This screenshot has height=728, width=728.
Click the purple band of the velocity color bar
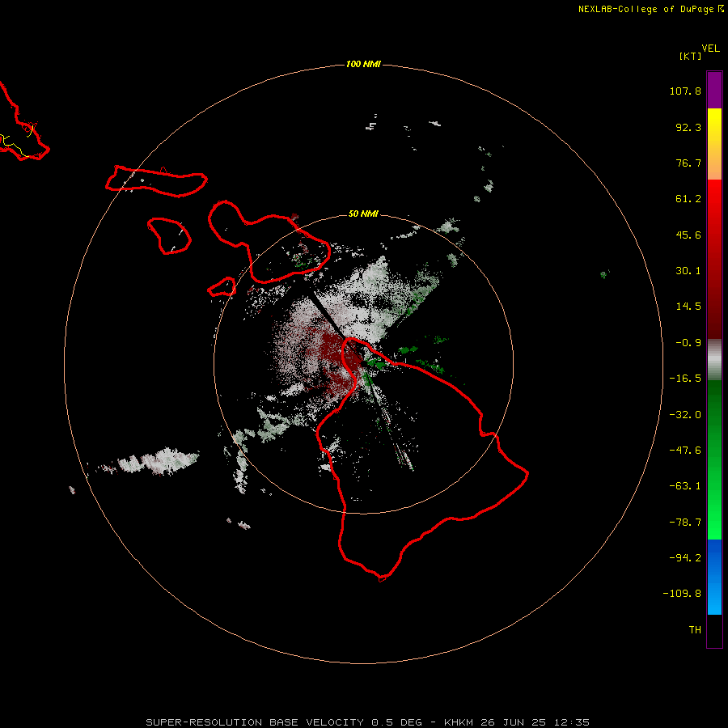coord(714,90)
